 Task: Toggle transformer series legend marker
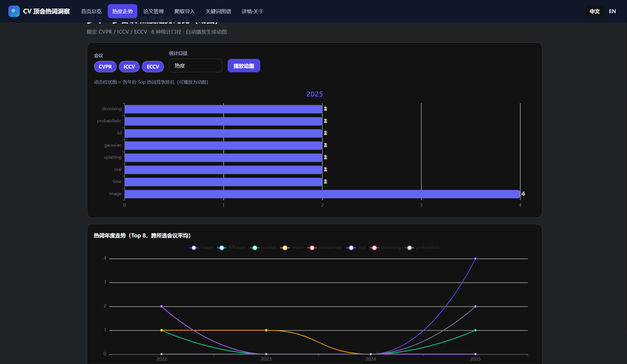pos(312,248)
